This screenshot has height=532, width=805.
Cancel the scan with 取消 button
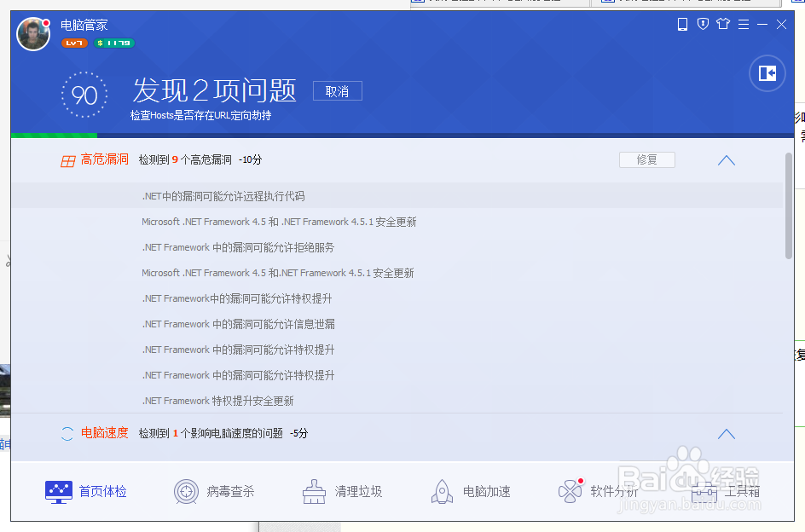pyautogui.click(x=338, y=91)
